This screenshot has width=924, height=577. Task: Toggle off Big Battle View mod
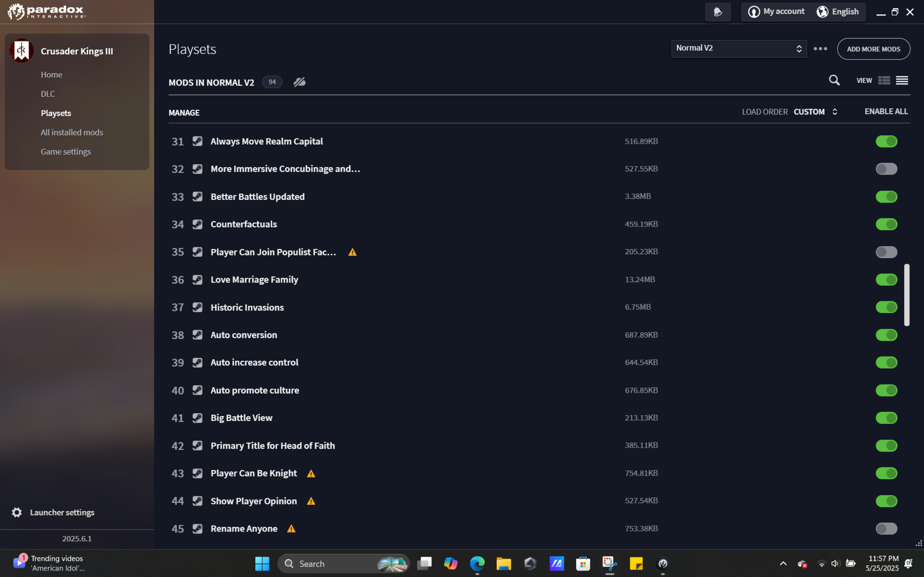click(886, 418)
